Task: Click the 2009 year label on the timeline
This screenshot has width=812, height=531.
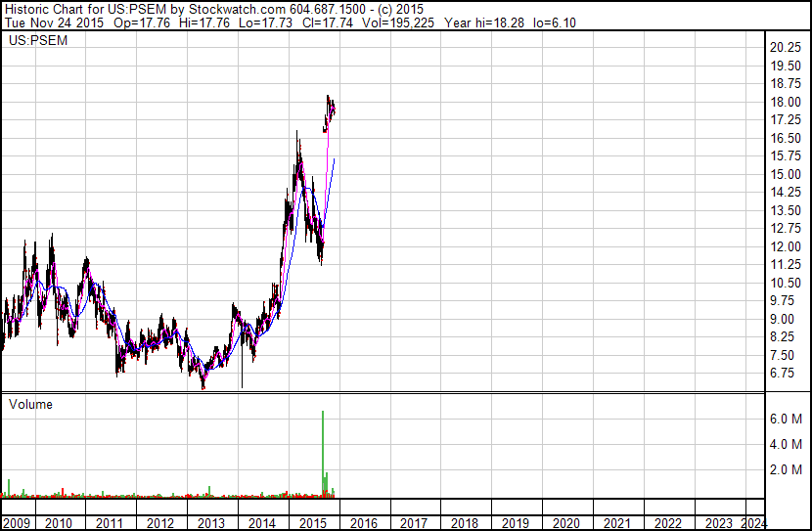Action: click(17, 523)
